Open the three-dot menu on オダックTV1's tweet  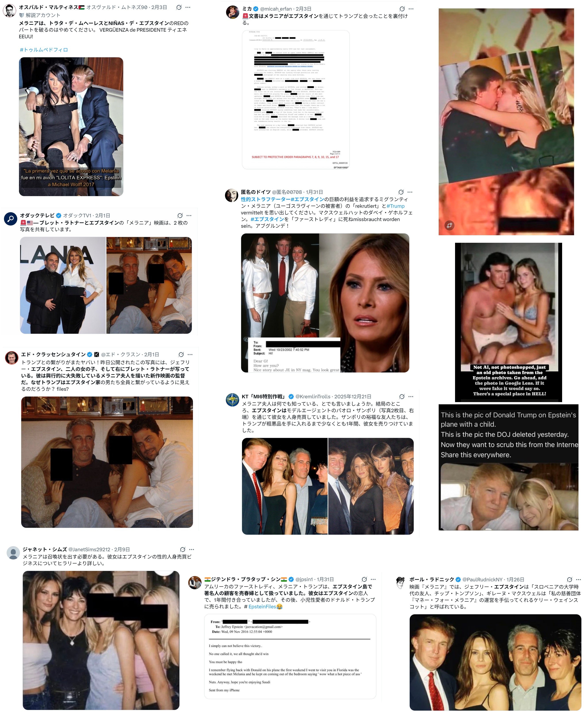click(x=189, y=216)
